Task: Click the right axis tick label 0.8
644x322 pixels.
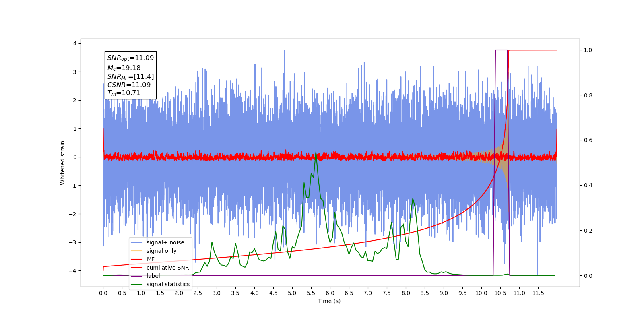Action: tap(588, 95)
